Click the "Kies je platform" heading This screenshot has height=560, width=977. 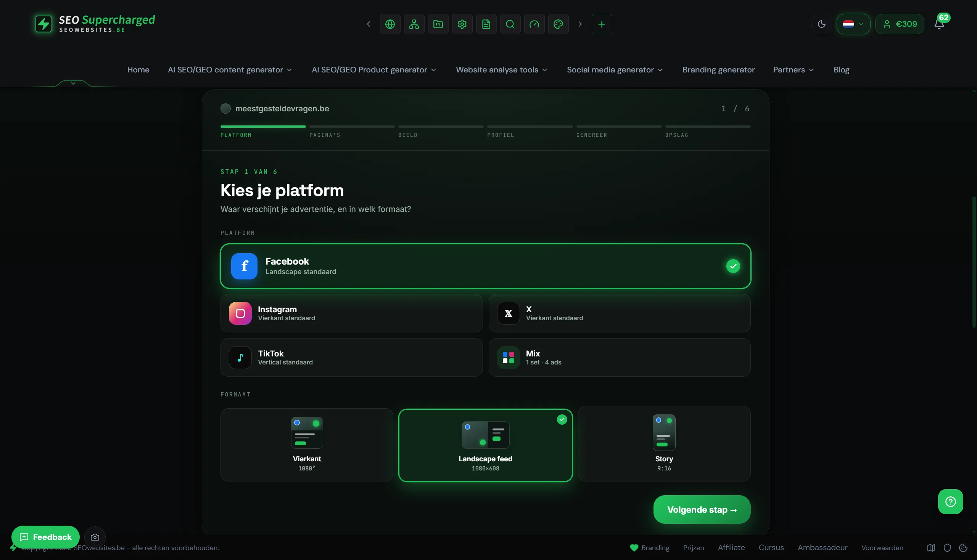282,190
